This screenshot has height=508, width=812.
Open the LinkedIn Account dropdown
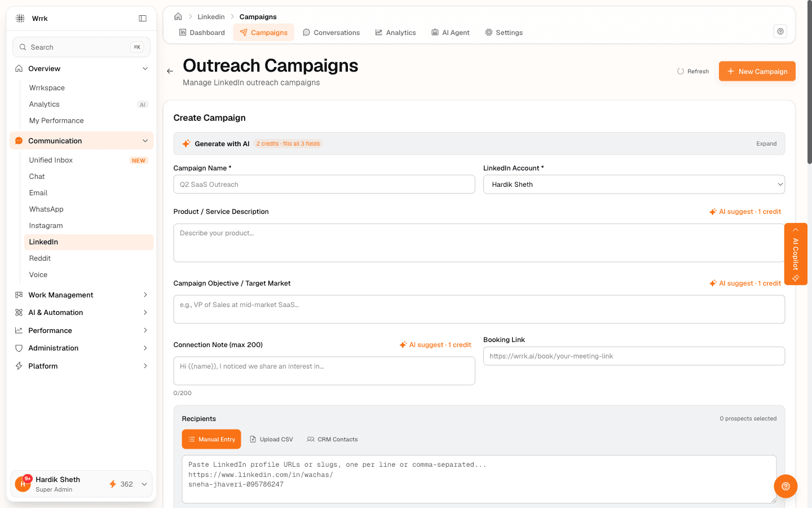[634, 185]
